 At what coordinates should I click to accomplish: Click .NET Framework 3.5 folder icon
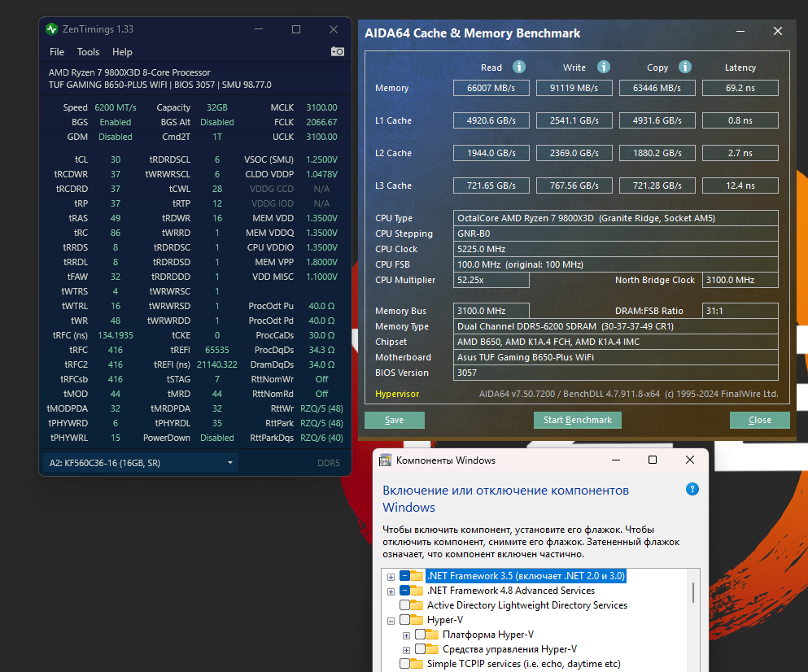tap(417, 576)
